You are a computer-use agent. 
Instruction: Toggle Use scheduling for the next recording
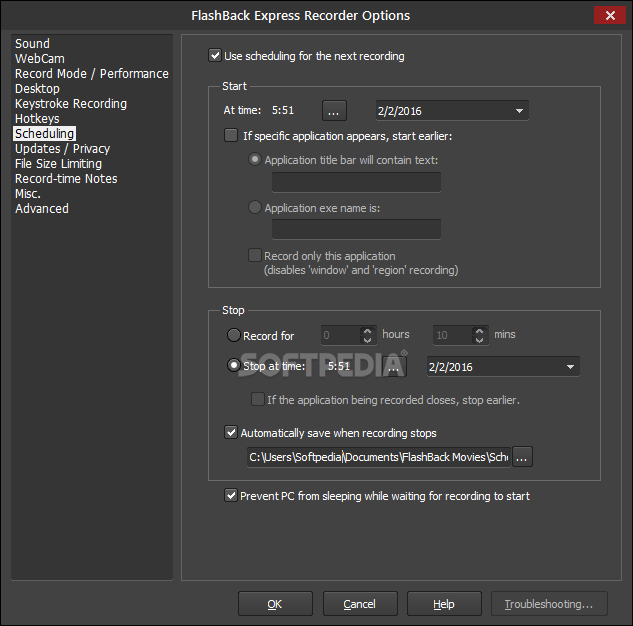215,55
